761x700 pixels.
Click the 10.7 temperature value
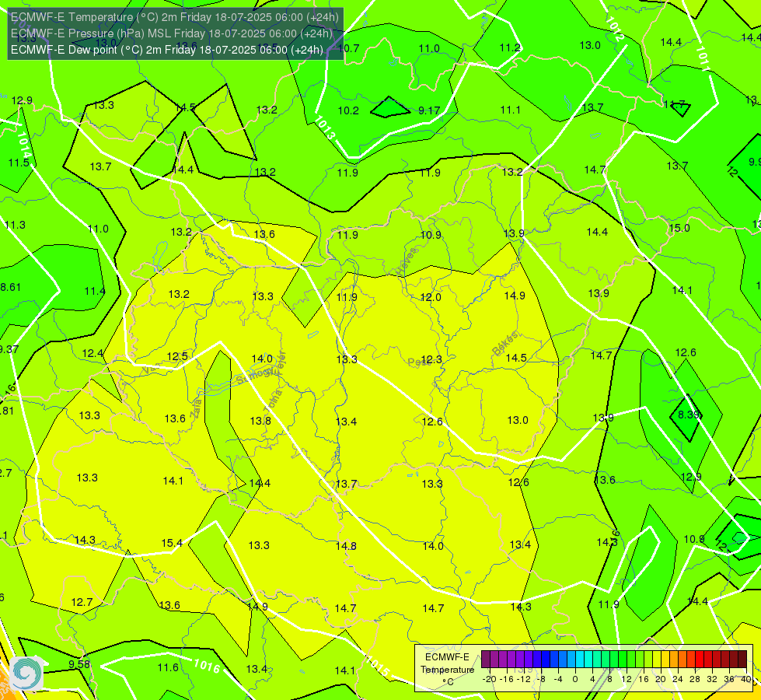[x=348, y=48]
